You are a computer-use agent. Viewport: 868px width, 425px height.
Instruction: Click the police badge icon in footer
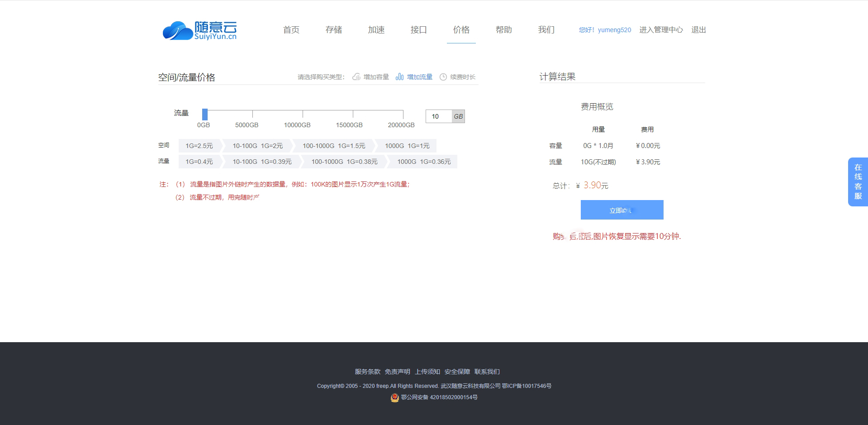(x=395, y=397)
